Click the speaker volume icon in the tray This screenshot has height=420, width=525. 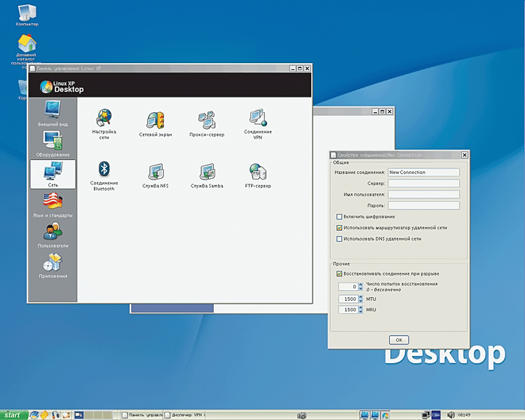click(451, 415)
